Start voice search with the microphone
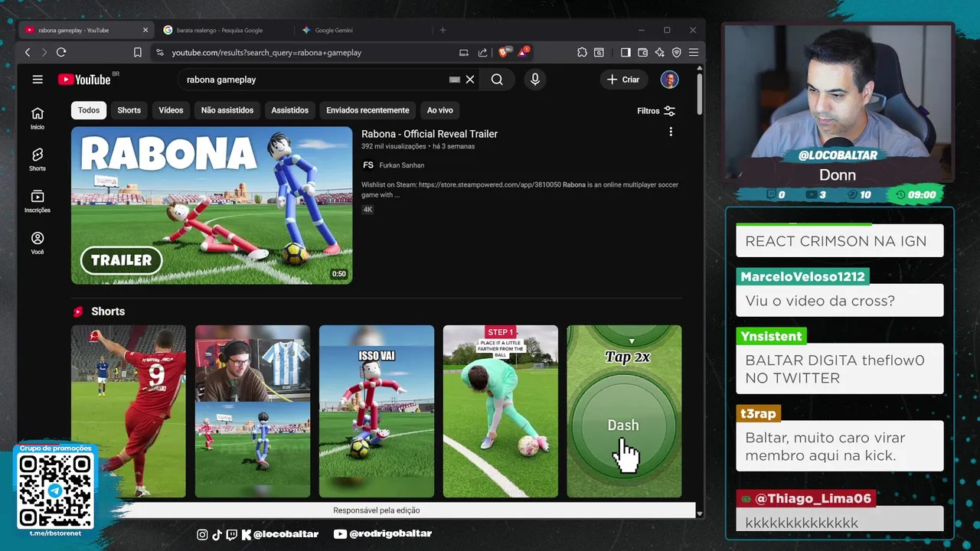 click(x=535, y=80)
